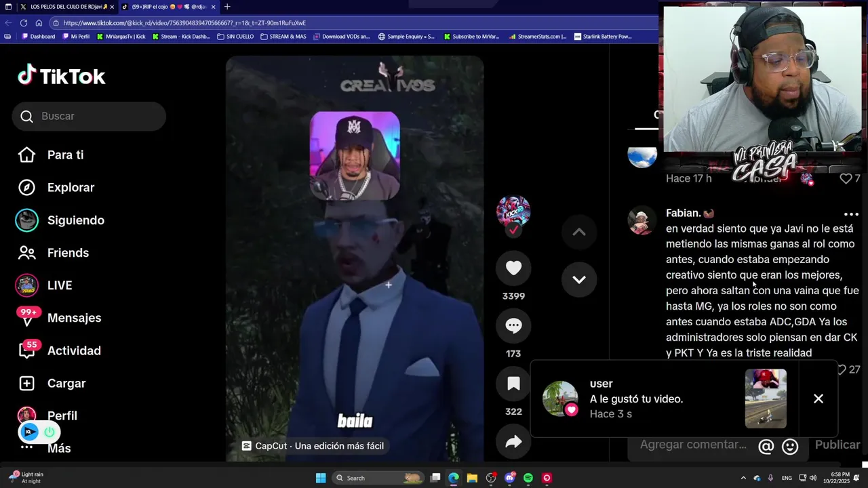
Task: Open Spotify from the taskbar
Action: coord(528,478)
